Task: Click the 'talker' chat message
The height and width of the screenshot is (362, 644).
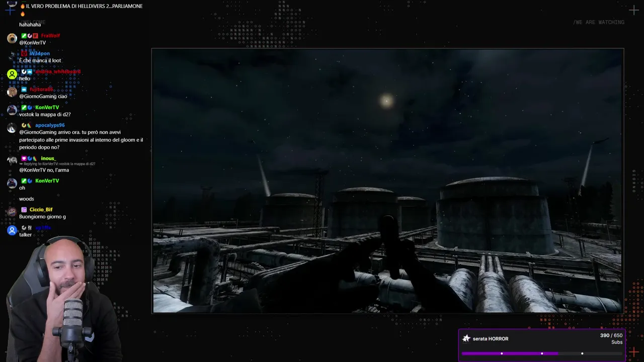Action: click(25, 235)
